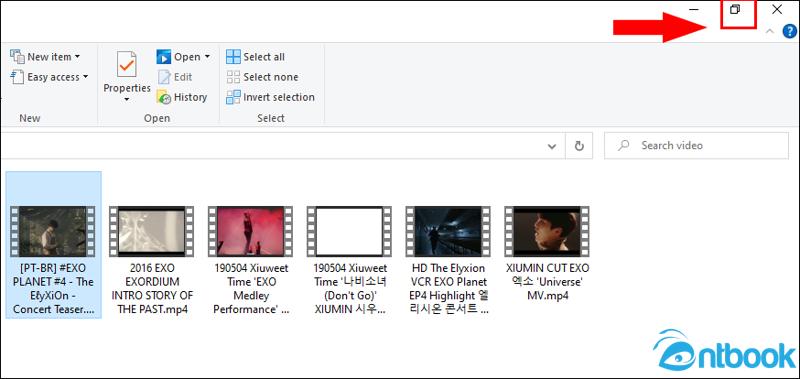Open Explorer help question mark

coord(789,32)
